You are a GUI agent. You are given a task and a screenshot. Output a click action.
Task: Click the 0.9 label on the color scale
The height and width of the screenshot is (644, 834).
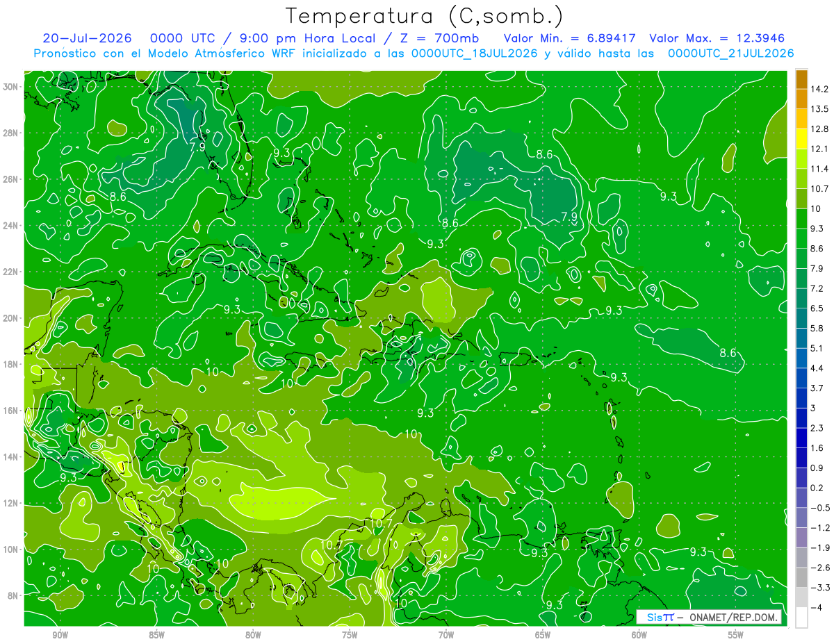[817, 468]
